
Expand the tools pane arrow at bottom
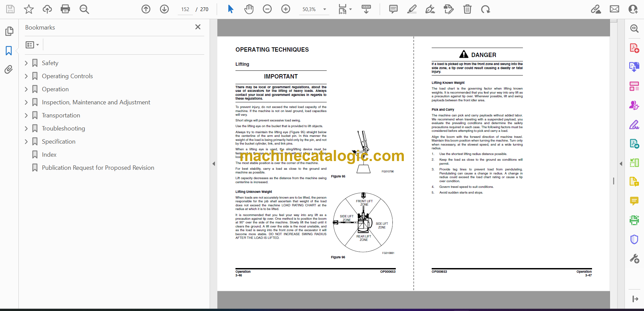coord(635,299)
